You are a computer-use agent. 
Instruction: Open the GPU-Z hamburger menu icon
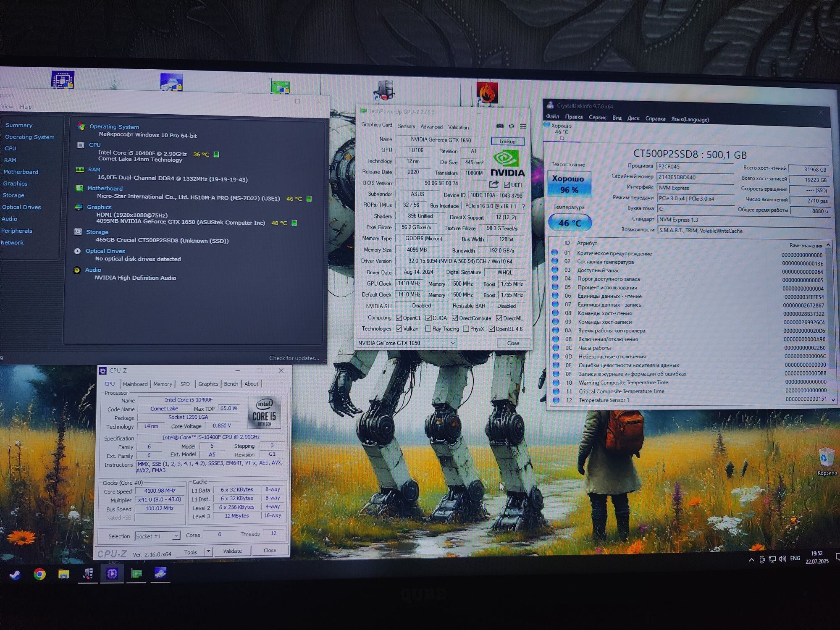[x=523, y=126]
